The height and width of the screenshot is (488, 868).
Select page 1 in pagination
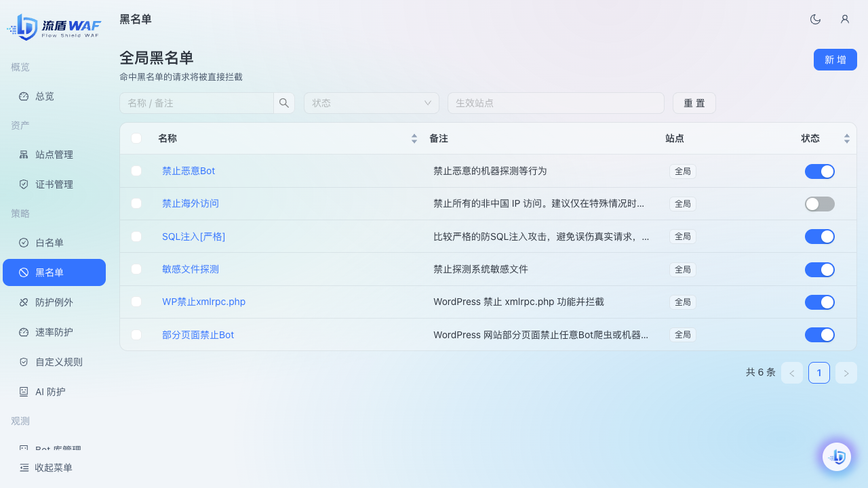click(x=819, y=373)
